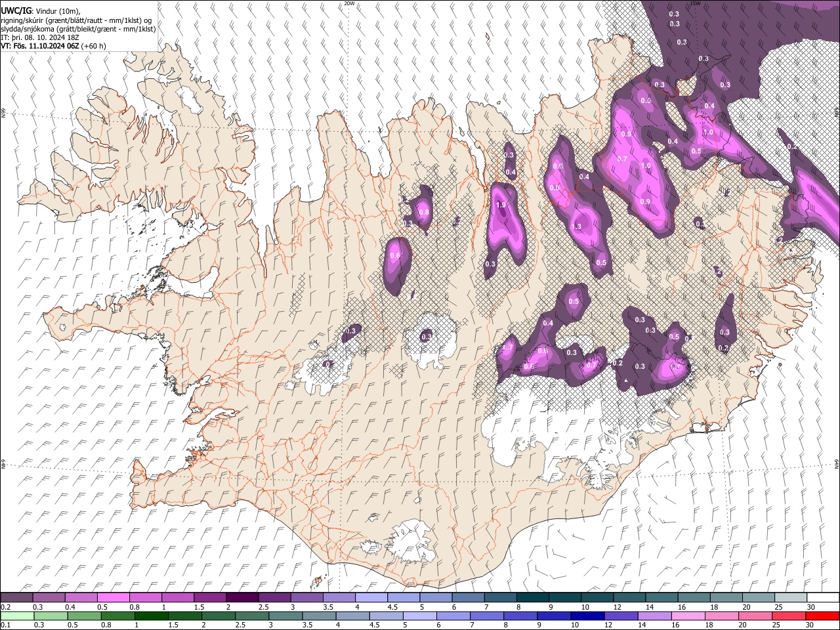Click the white swatch above label 30
This screenshot has width=840, height=630.
[x=823, y=598]
